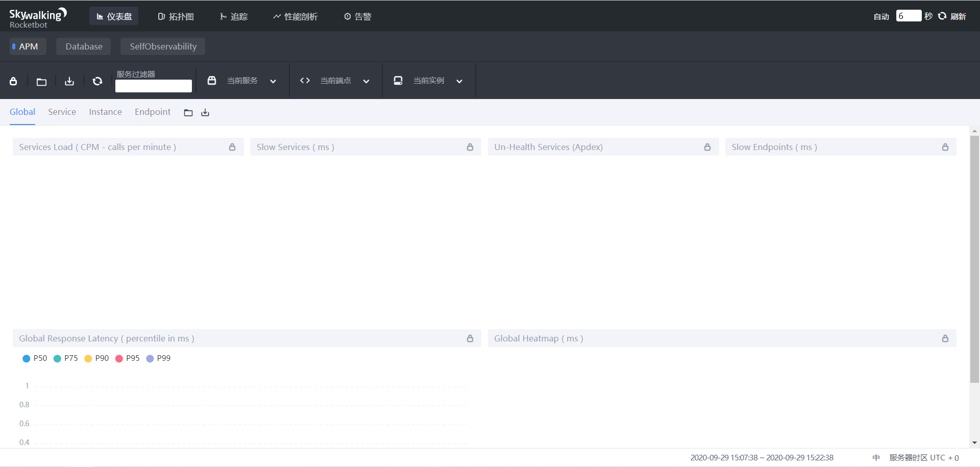Click the Skywalking Rocketbot logo

pyautogui.click(x=38, y=17)
